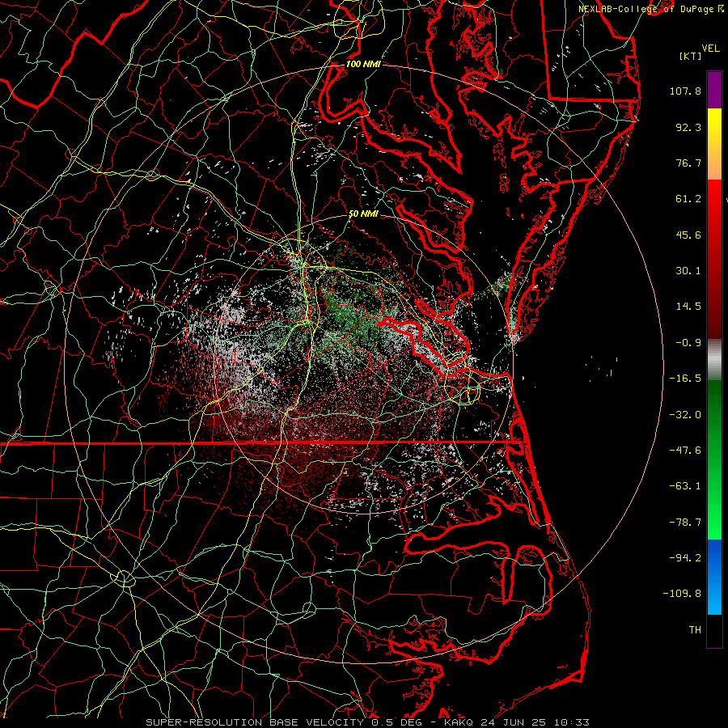Click the 24 JUN 25 10:33 timestamp

534,722
